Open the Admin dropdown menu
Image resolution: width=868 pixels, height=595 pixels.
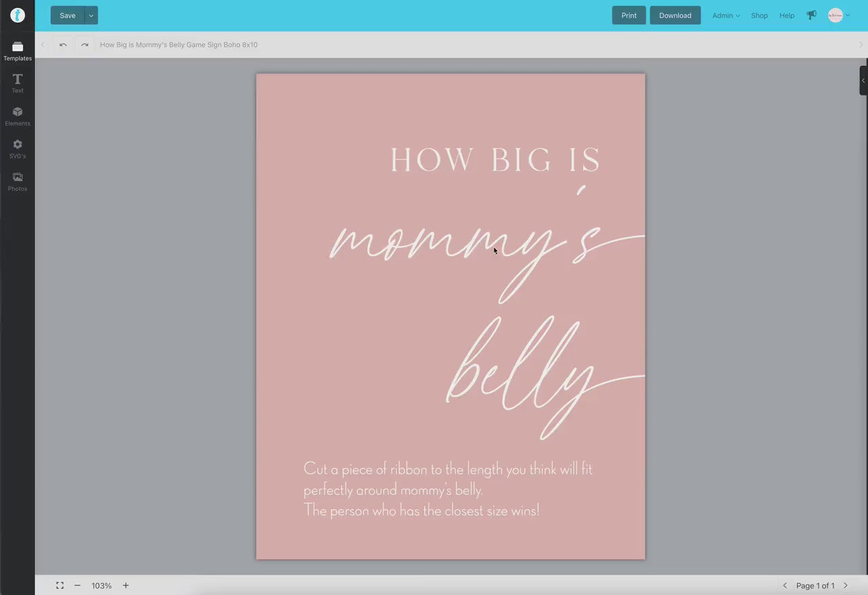tap(726, 16)
